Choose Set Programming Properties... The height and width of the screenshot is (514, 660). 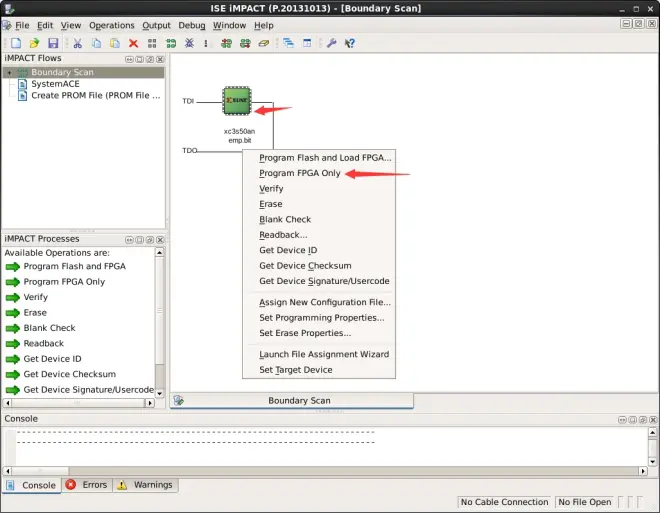[x=319, y=318]
